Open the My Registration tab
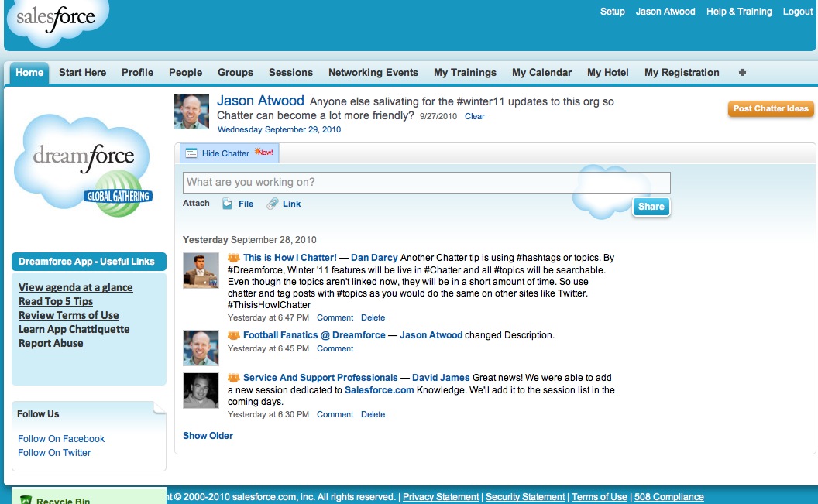 682,73
